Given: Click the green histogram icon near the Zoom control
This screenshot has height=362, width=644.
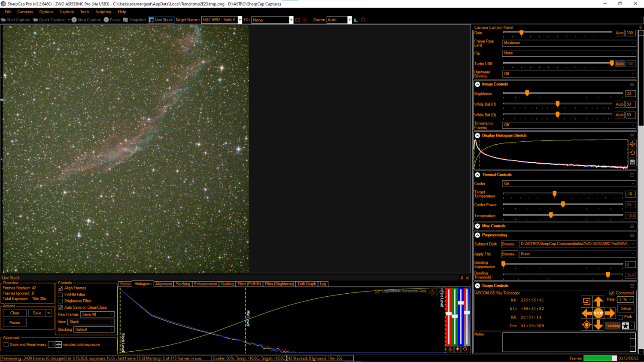Looking at the screenshot, I should click(x=355, y=20).
